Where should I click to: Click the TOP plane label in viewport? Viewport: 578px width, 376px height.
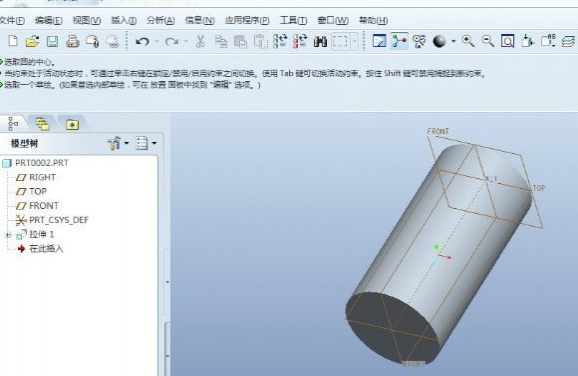tap(539, 188)
